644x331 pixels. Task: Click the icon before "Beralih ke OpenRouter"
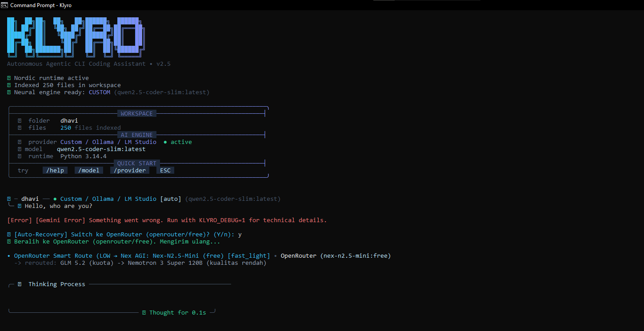pos(9,242)
